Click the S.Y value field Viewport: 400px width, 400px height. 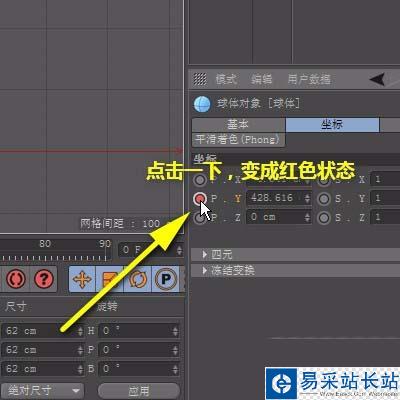[x=385, y=199]
